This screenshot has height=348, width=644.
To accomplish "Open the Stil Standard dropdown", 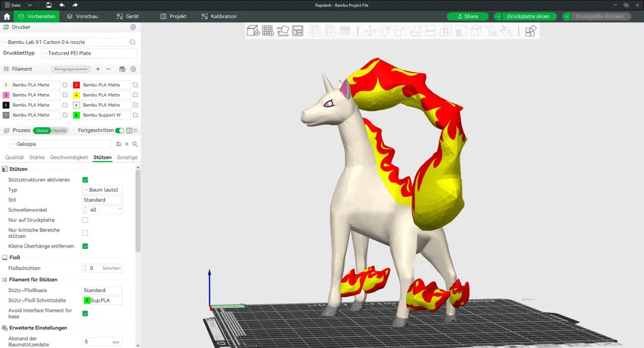I will point(102,200).
